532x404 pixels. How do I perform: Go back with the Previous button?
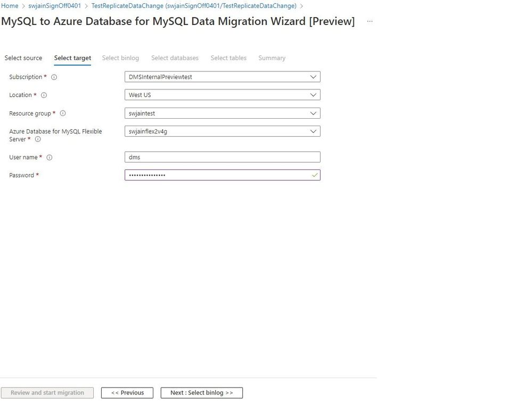point(127,393)
